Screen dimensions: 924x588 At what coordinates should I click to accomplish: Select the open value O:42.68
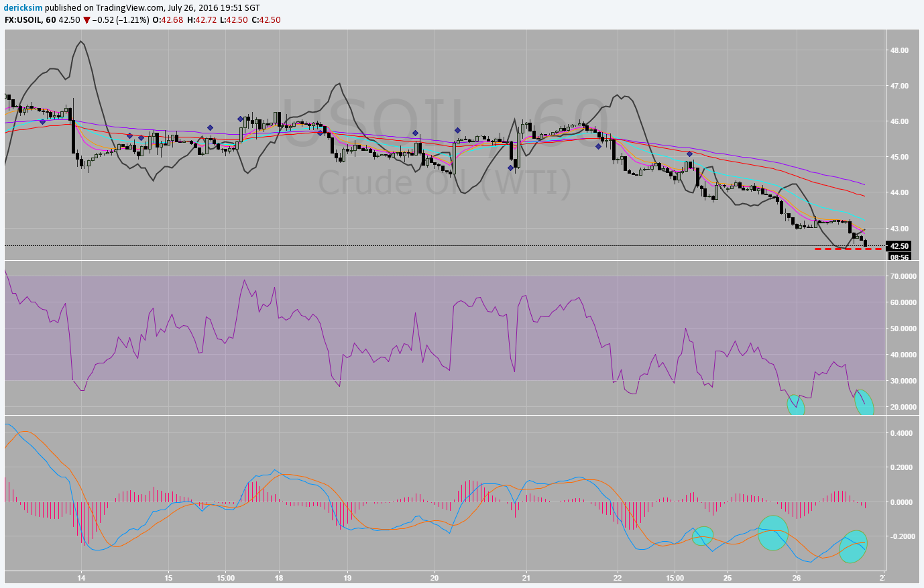pyautogui.click(x=168, y=20)
